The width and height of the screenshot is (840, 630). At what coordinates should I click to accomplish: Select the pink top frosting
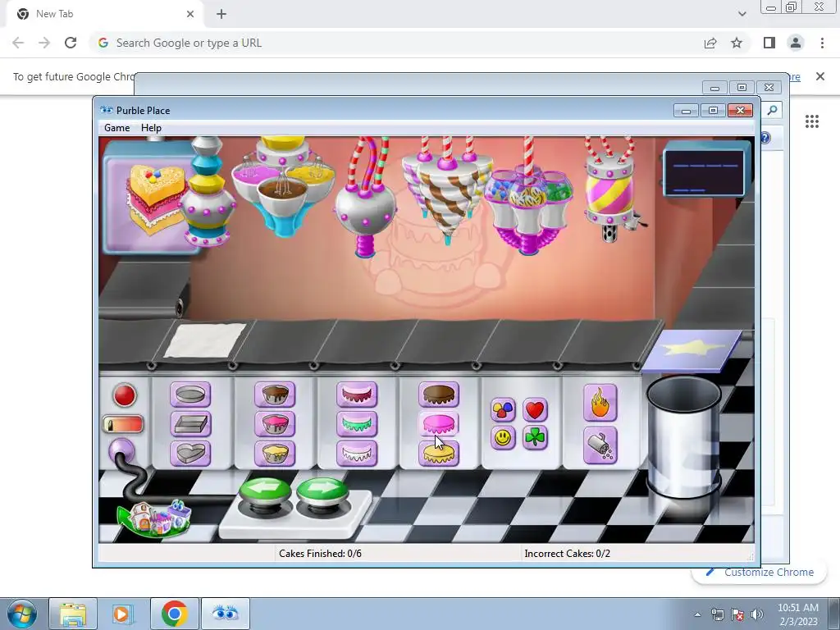click(439, 424)
